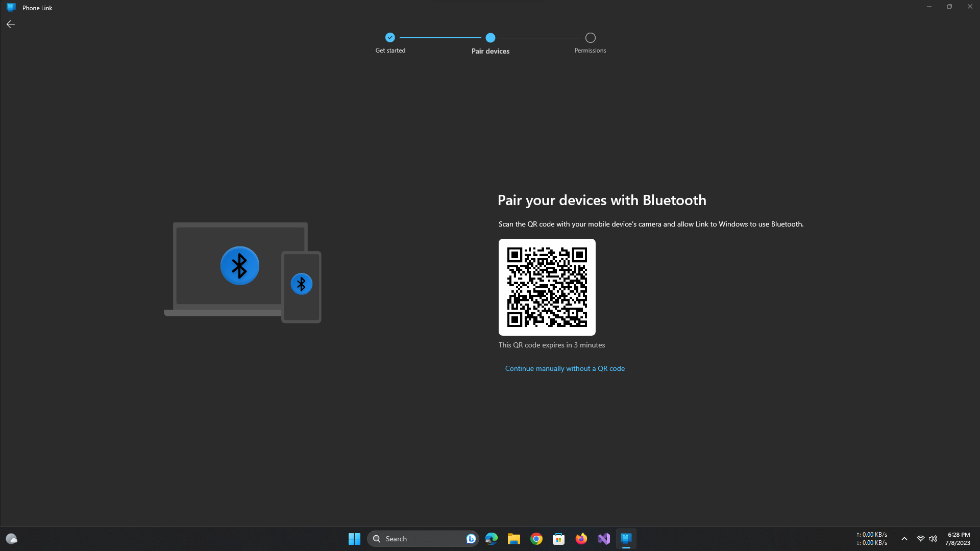
Task: Click the QR code image
Action: pos(547,287)
